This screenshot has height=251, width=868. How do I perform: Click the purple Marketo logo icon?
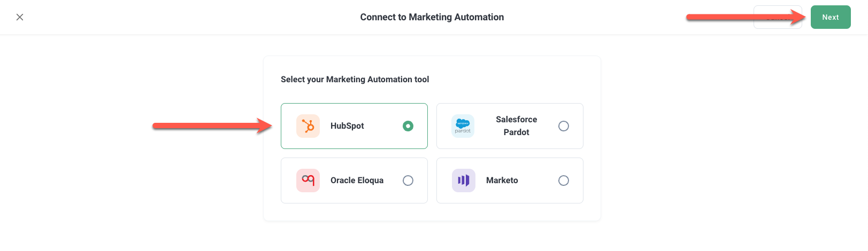(x=463, y=181)
